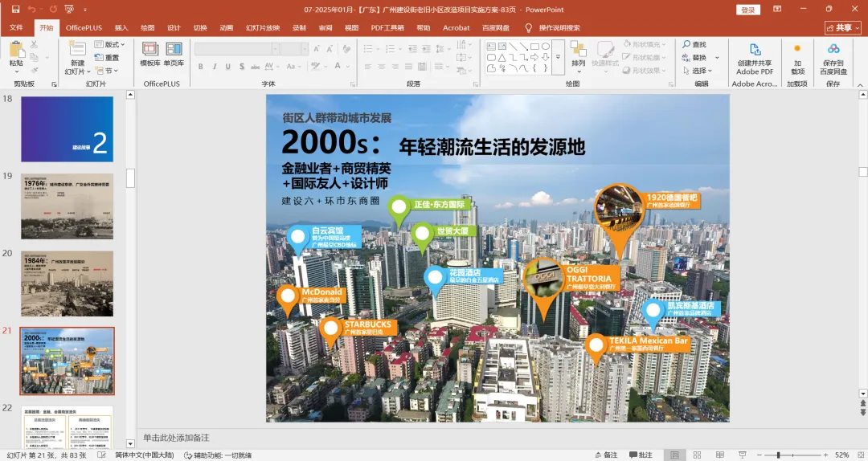Open the 加载项 add-ins button
Image resolution: width=868 pixels, height=461 pixels.
[x=798, y=59]
